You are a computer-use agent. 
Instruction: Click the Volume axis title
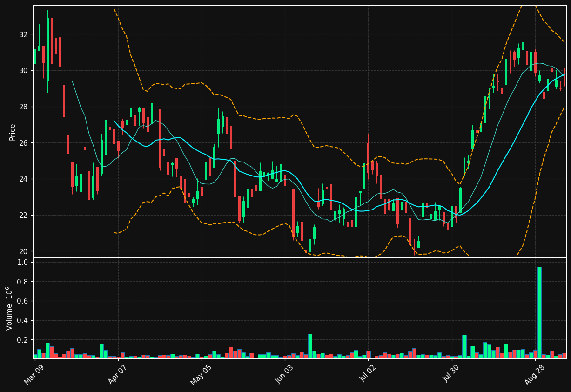(9, 308)
